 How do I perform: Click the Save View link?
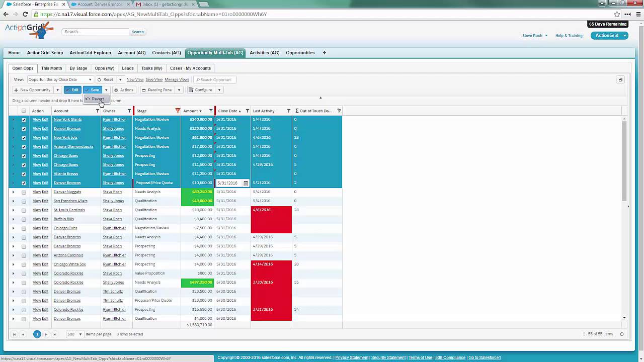tap(154, 79)
